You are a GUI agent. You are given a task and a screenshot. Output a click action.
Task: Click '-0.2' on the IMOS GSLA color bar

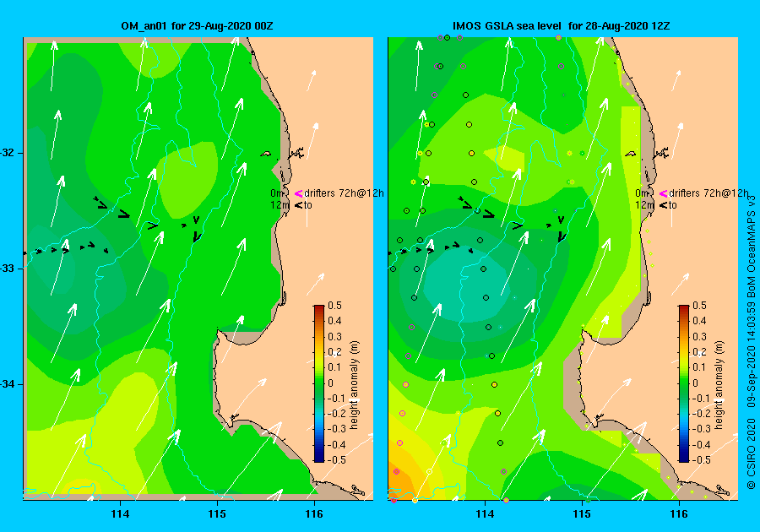pyautogui.click(x=700, y=413)
